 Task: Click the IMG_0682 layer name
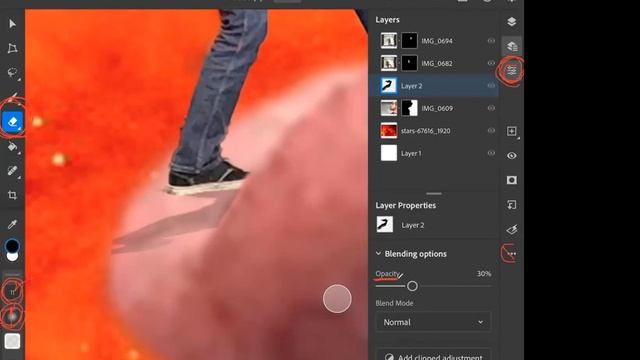(437, 64)
